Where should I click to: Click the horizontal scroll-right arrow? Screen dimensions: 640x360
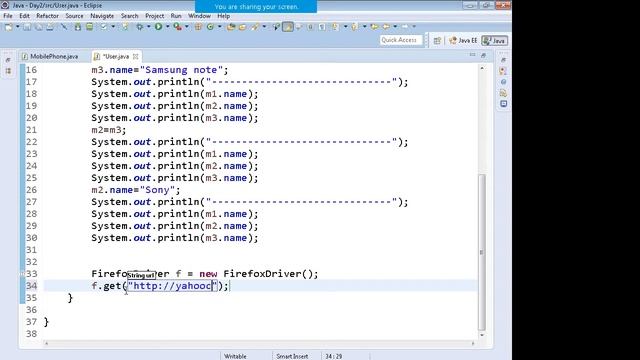point(473,344)
